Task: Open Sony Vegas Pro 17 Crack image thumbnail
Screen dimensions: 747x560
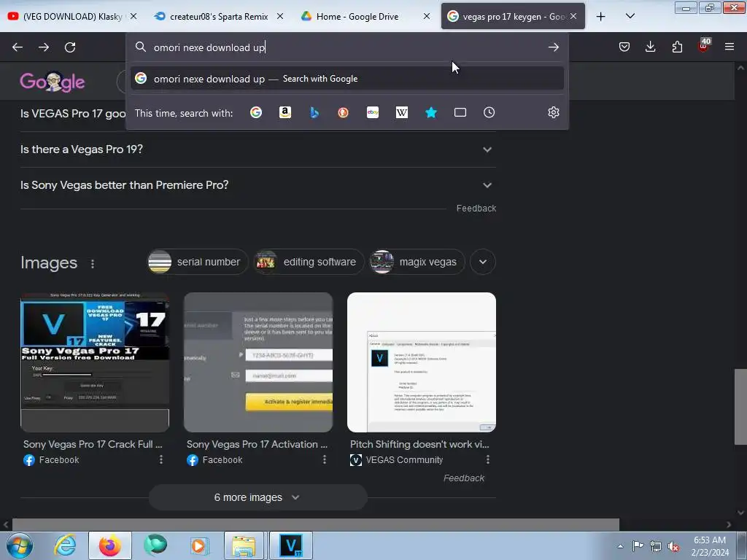Action: click(x=95, y=362)
